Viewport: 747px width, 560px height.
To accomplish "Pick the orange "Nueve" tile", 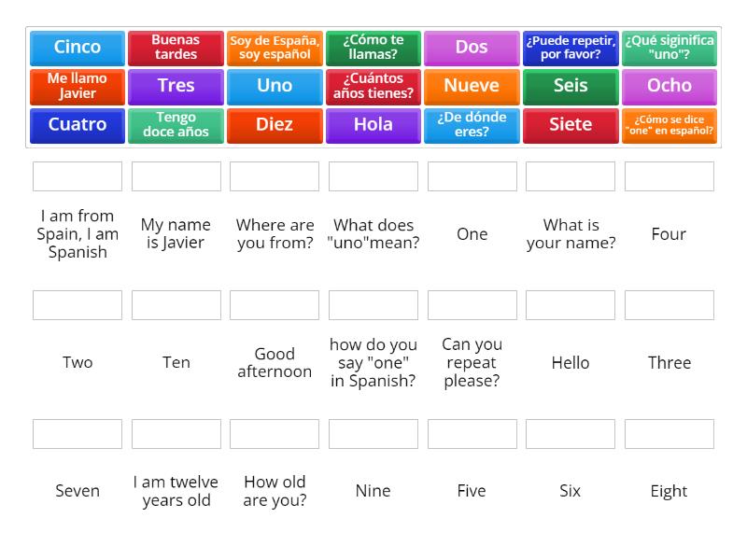I will 472,87.
